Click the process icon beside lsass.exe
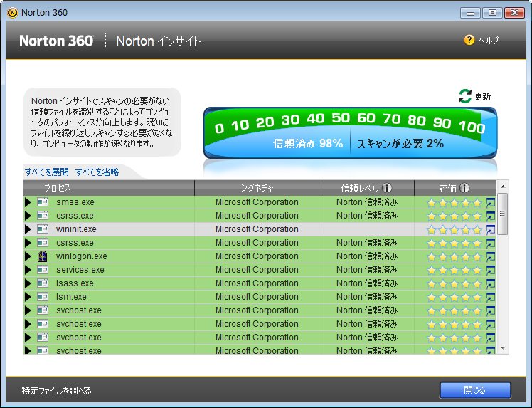The width and height of the screenshot is (532, 408). pyautogui.click(x=43, y=283)
